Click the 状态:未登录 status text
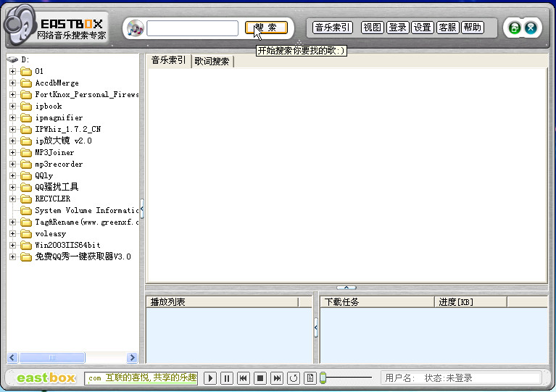The image size is (556, 392). click(x=449, y=378)
